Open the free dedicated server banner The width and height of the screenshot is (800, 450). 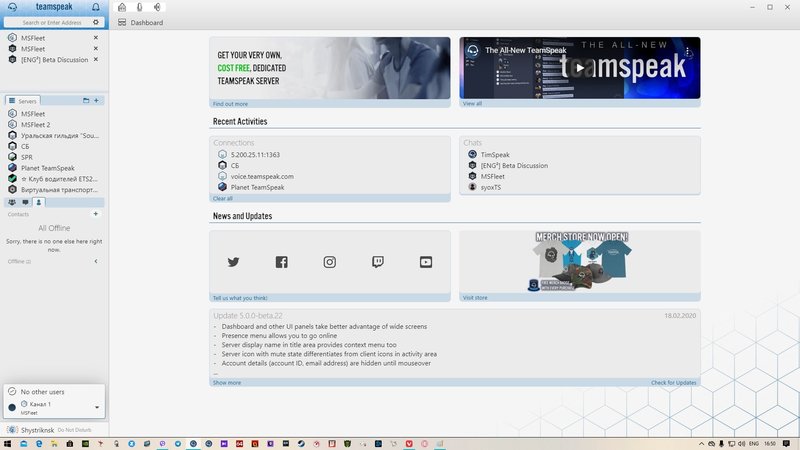click(330, 68)
